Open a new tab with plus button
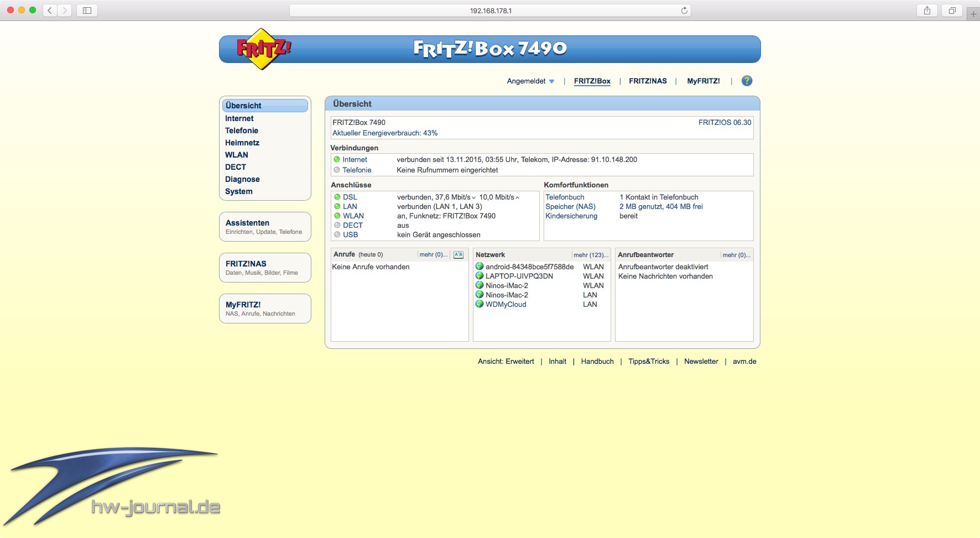 tap(973, 14)
